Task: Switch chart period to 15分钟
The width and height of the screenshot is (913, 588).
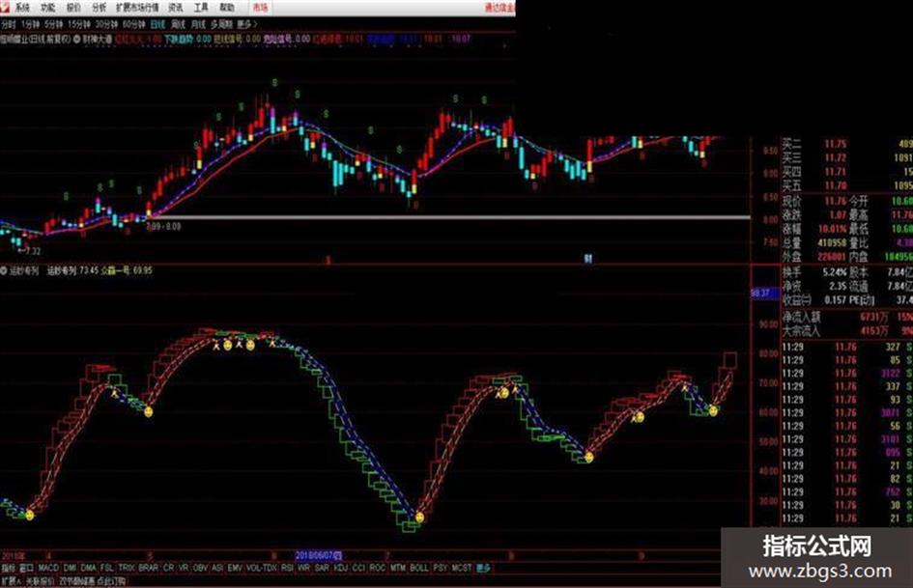Action: (78, 24)
